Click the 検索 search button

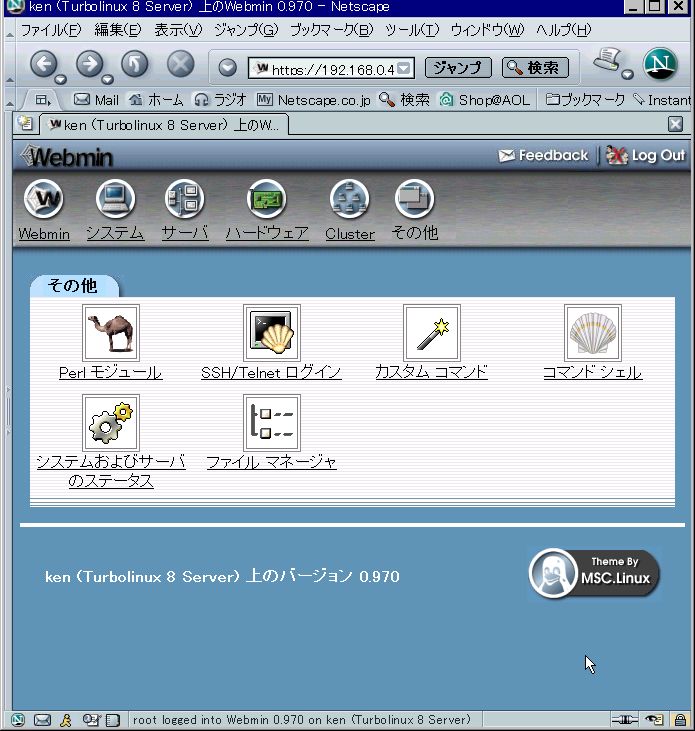(536, 68)
